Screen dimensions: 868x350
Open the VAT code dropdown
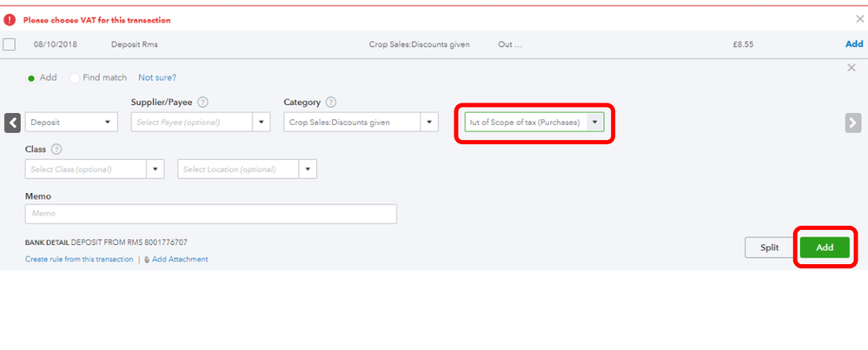tap(595, 122)
